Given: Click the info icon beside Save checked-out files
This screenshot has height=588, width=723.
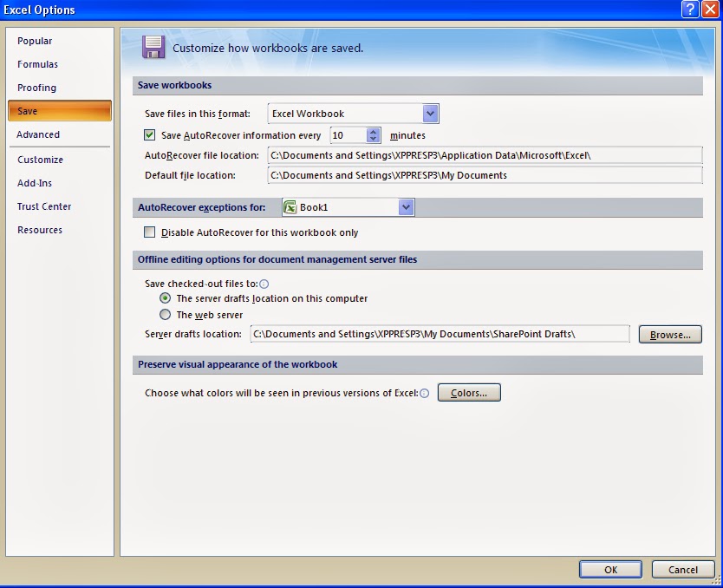Looking at the screenshot, I should pos(264,284).
